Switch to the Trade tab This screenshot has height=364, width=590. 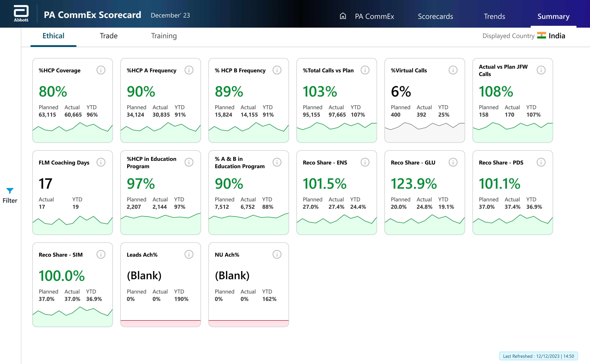point(109,36)
